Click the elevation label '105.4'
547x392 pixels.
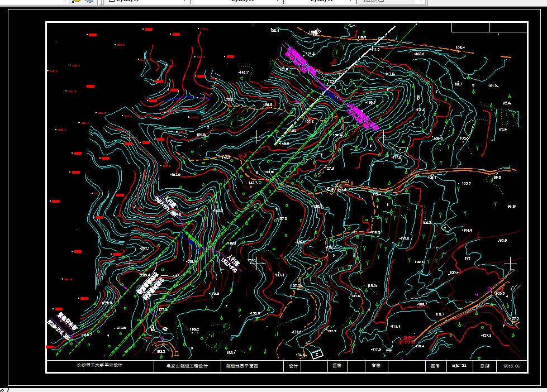(x=460, y=48)
